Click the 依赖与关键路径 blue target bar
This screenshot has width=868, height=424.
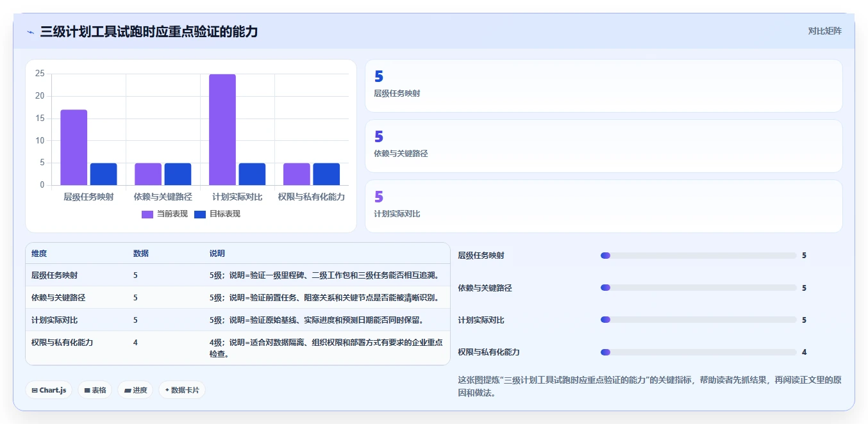point(178,174)
